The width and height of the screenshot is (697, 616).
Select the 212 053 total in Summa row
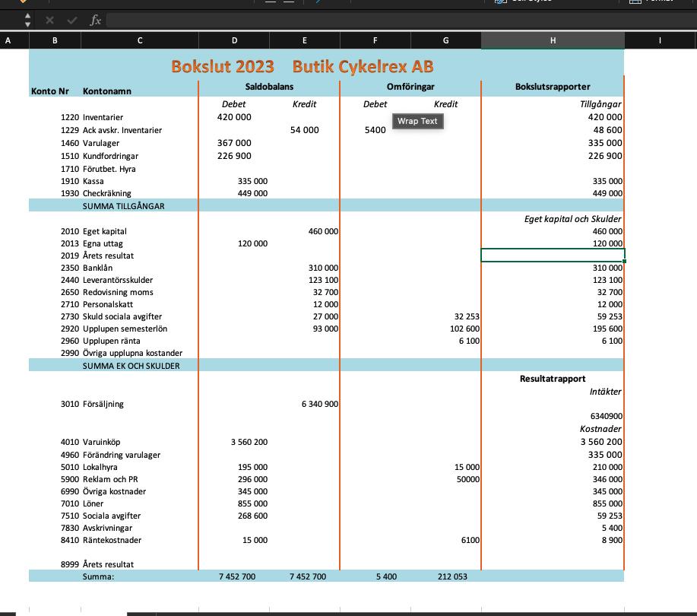coord(452,576)
